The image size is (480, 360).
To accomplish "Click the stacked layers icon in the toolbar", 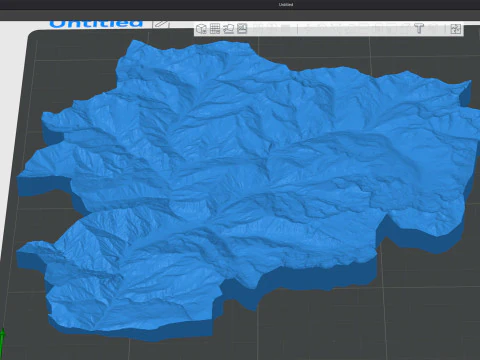I will click(x=228, y=29).
